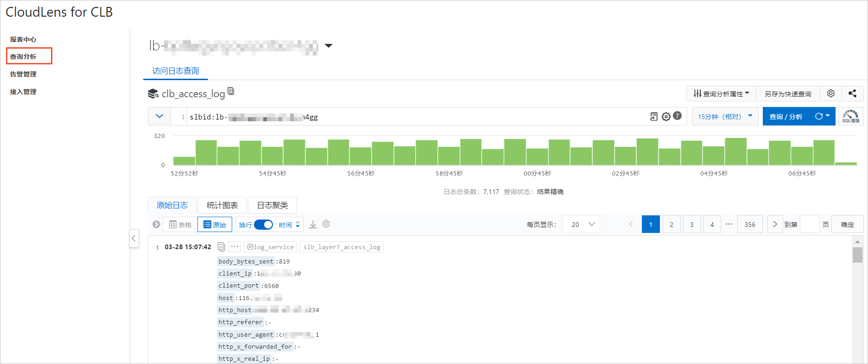Go to last page 356
The height and width of the screenshot is (364, 868).
[750, 224]
